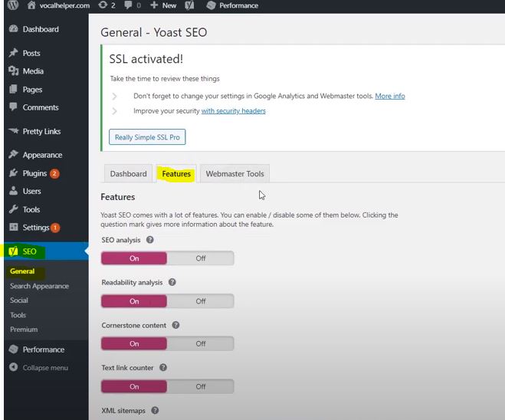505x420 pixels.
Task: Open Premium under the SEO menu
Action: pyautogui.click(x=24, y=329)
